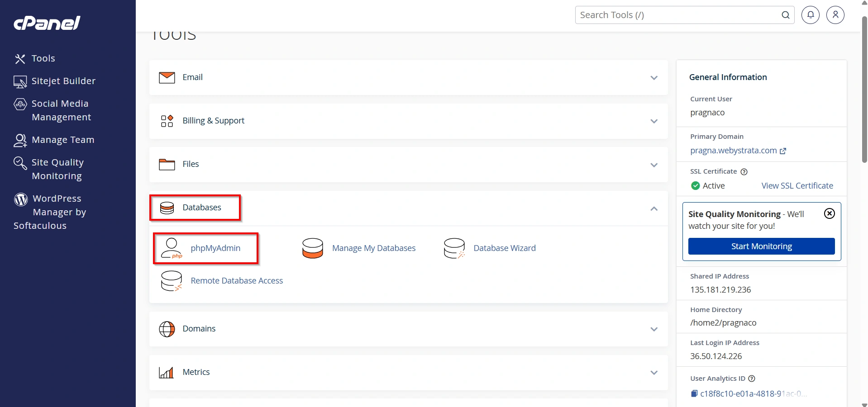The image size is (868, 407).
Task: Open the phpMyAdmin link
Action: [x=215, y=248]
